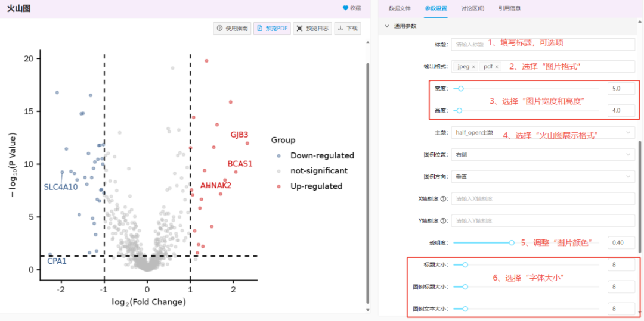Click the help icon beside Y轴刻度
The image size is (644, 321).
(444, 221)
